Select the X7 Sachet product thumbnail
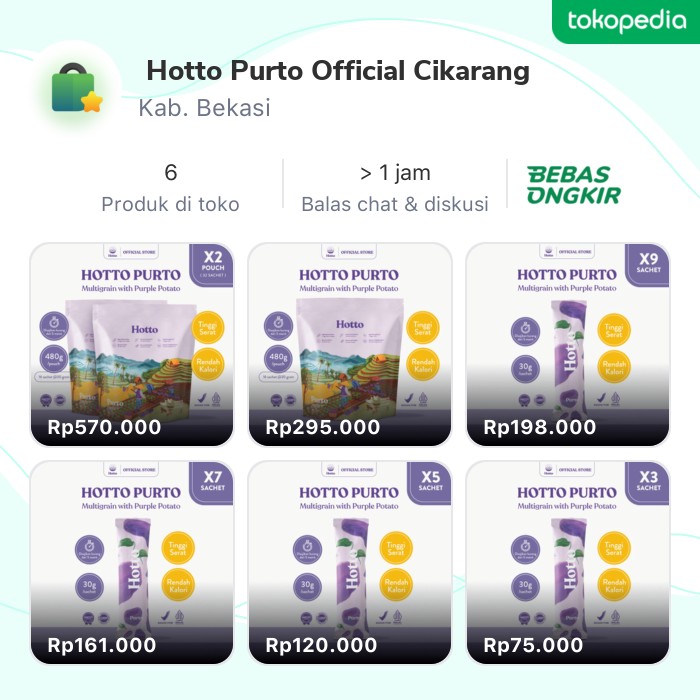 pyautogui.click(x=132, y=562)
